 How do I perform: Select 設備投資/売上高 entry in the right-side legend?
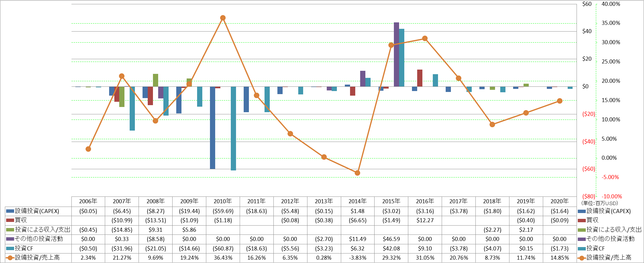604,258
